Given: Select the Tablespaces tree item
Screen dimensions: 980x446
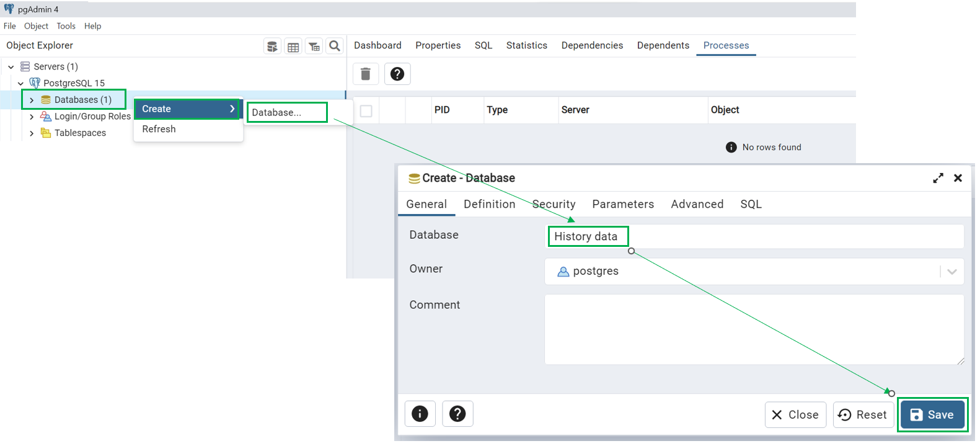Looking at the screenshot, I should coord(80,133).
